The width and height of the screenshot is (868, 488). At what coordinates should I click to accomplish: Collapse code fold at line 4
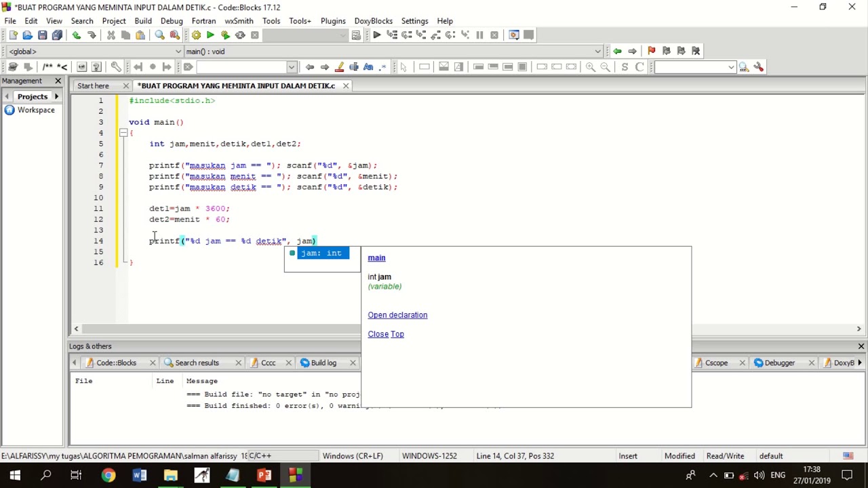(123, 133)
